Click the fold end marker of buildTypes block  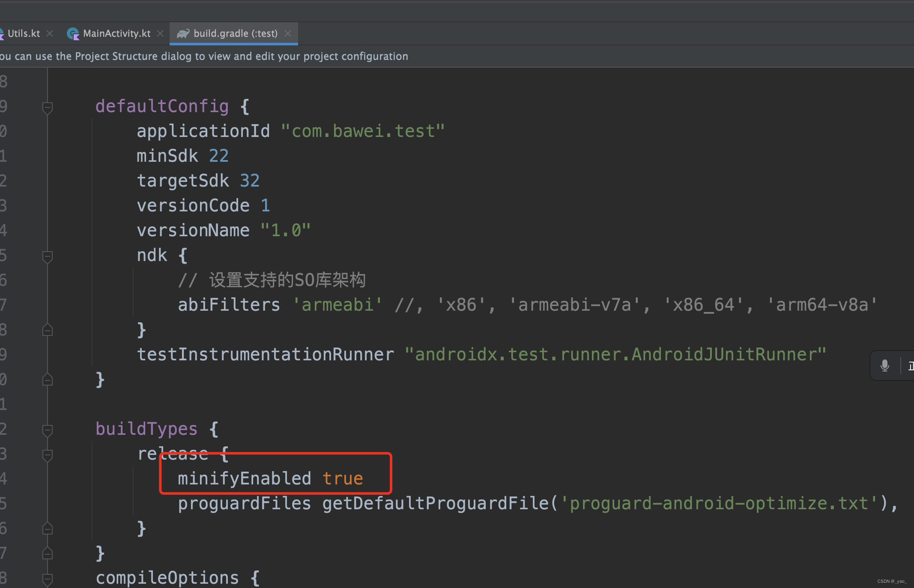coord(48,554)
